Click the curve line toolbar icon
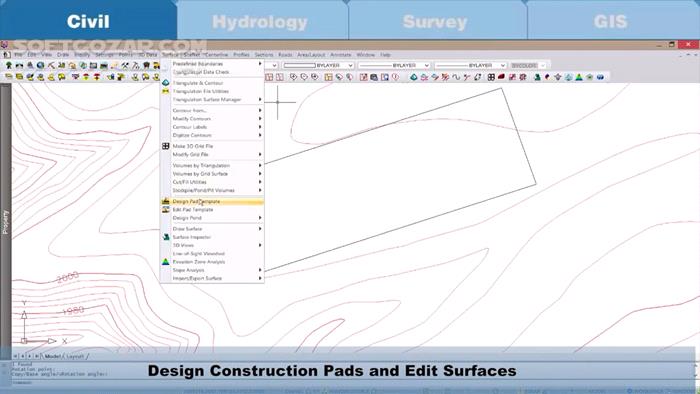The image size is (700, 394). (x=456, y=77)
